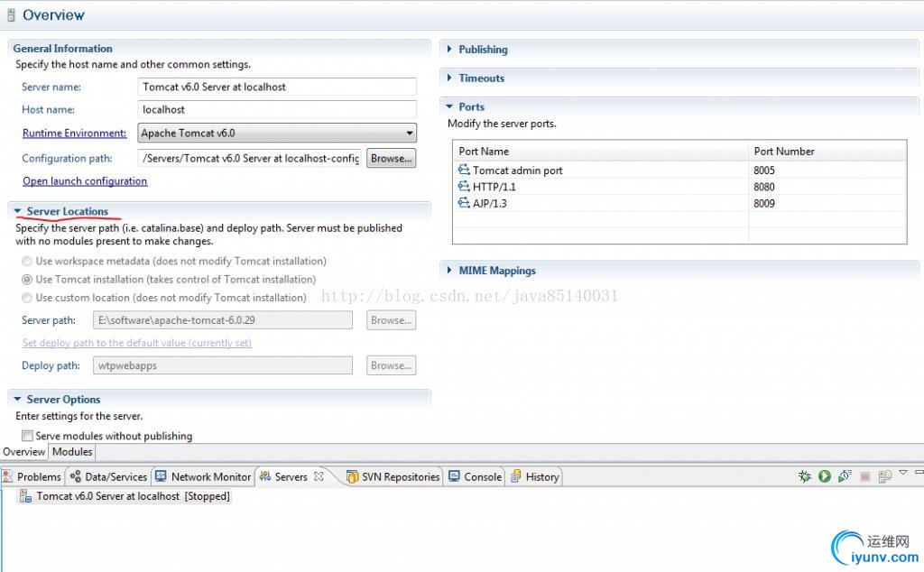
Task: Open the Data/Services view tab
Action: point(108,476)
